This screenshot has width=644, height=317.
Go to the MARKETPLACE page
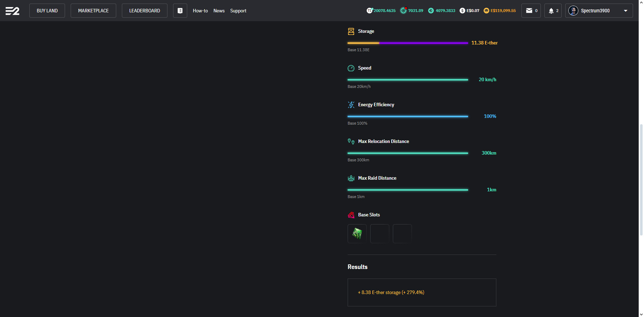tap(93, 11)
